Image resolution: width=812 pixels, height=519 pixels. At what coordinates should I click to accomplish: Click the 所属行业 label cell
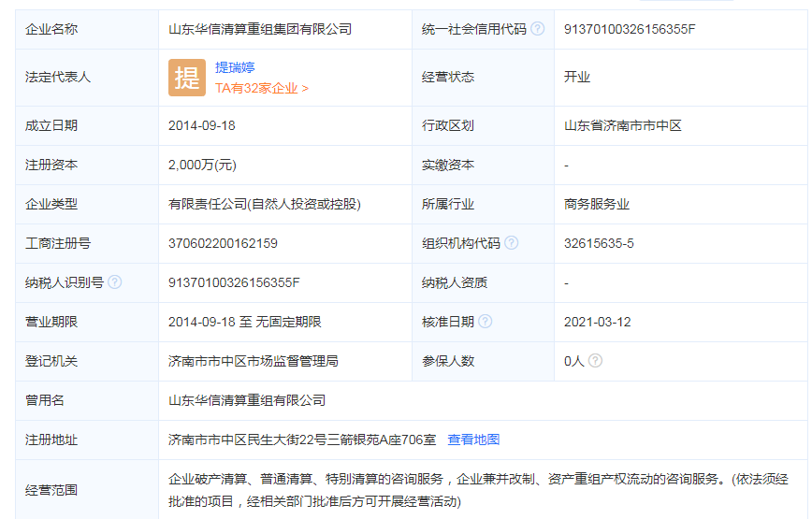(483, 204)
